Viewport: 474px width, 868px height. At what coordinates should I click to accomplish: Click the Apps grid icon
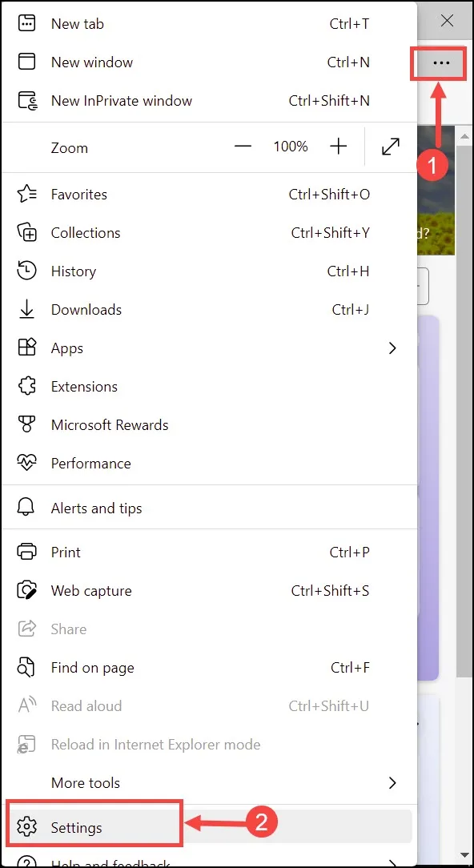(27, 348)
